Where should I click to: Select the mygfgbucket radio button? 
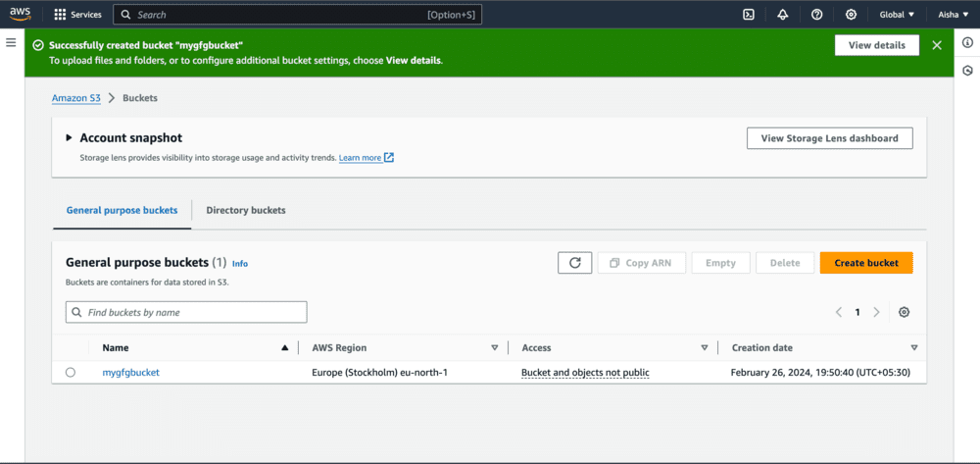coord(71,373)
